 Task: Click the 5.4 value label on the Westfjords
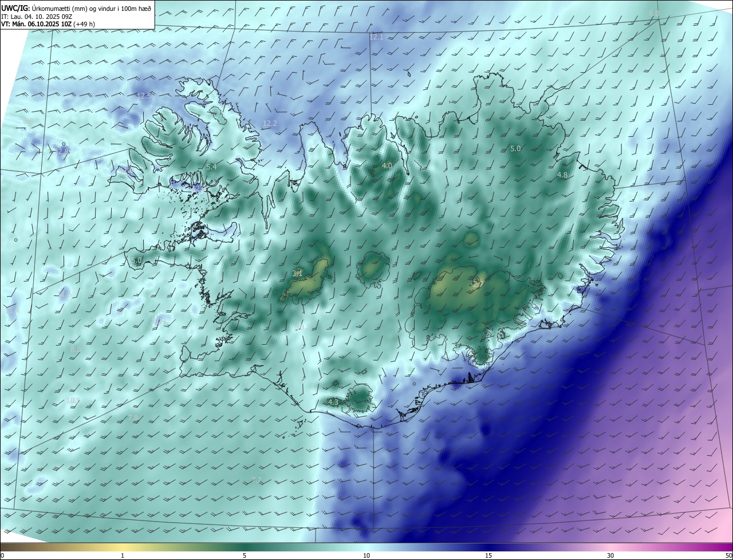click(211, 167)
